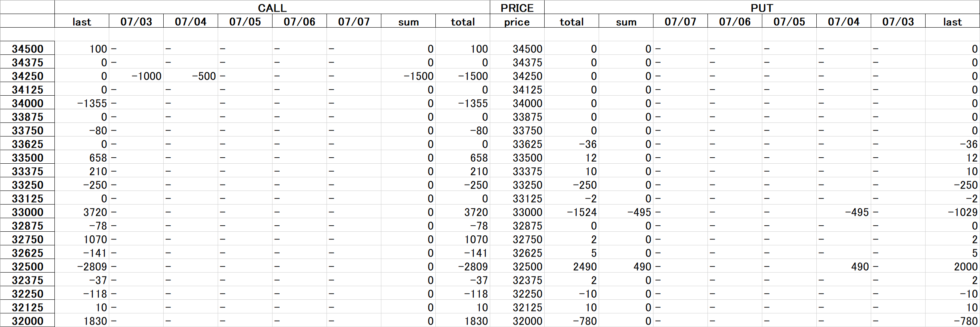Select the 33125 row label

click(x=27, y=198)
